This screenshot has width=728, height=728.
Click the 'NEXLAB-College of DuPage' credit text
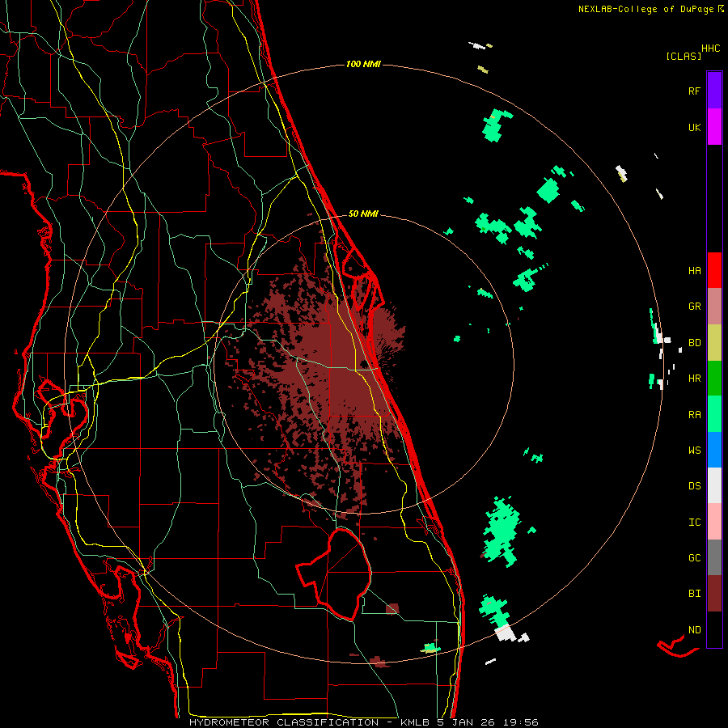(646, 9)
